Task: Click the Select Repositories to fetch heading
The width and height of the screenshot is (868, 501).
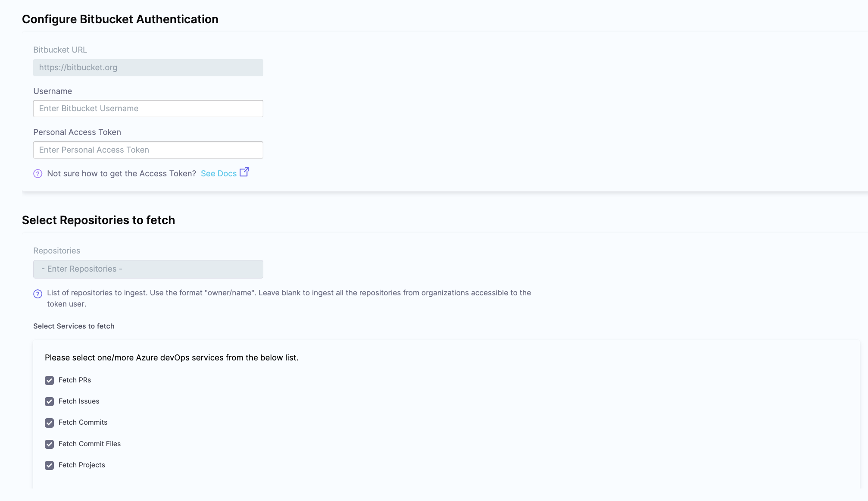Action: pyautogui.click(x=98, y=220)
